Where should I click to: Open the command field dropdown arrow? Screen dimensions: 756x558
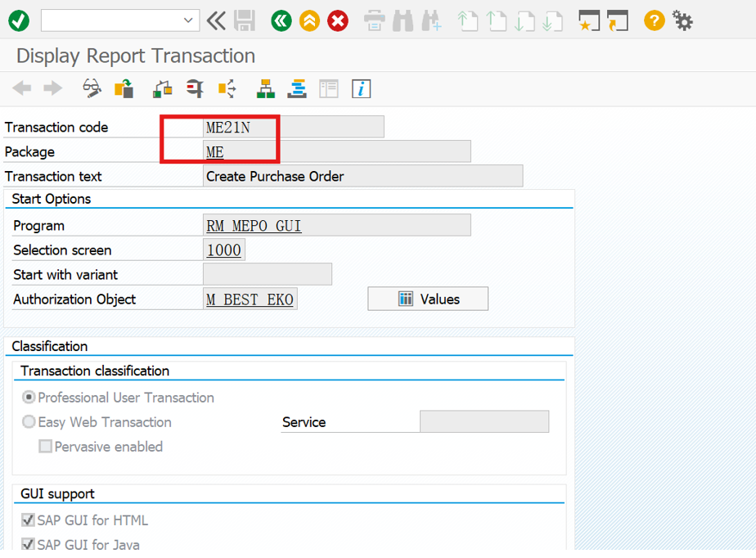pyautogui.click(x=188, y=20)
